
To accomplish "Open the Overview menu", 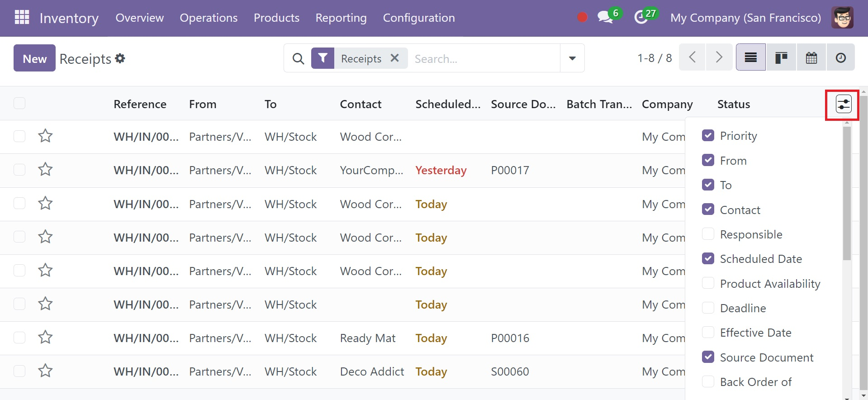I will coord(140,18).
